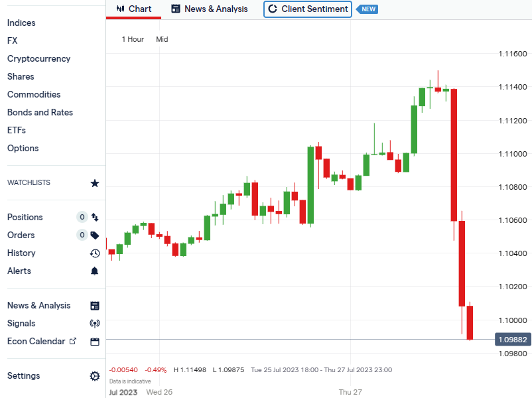Image resolution: width=532 pixels, height=398 pixels.
Task: Open the Alerts link
Action: click(x=19, y=271)
